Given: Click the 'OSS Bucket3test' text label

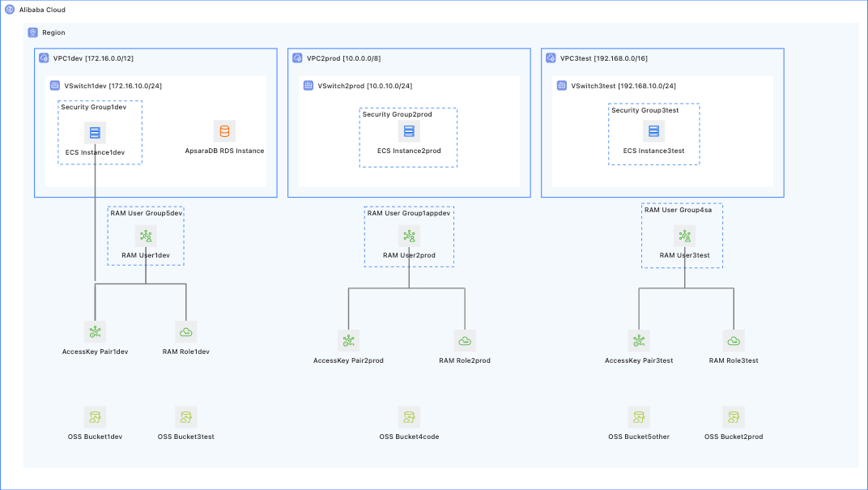Looking at the screenshot, I should pos(186,437).
